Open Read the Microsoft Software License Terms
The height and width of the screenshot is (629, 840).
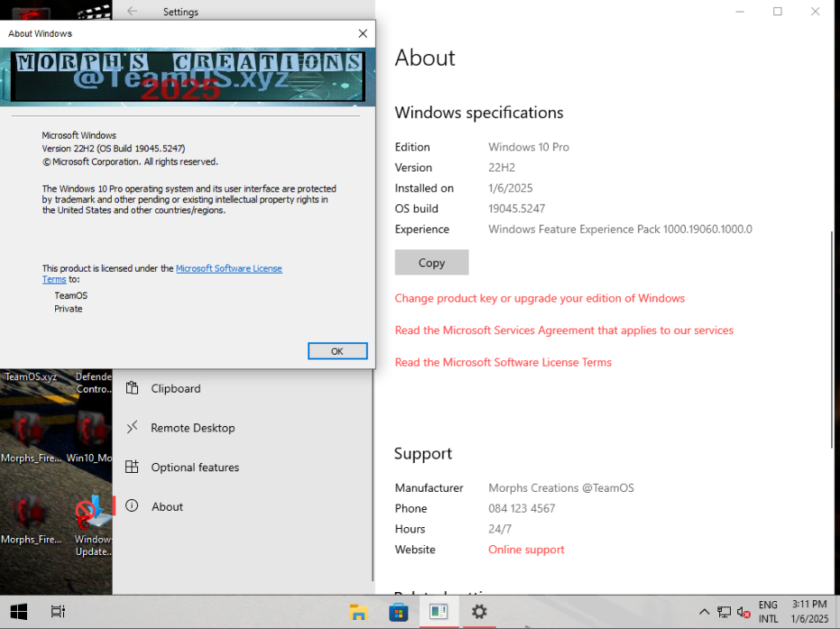tap(503, 362)
